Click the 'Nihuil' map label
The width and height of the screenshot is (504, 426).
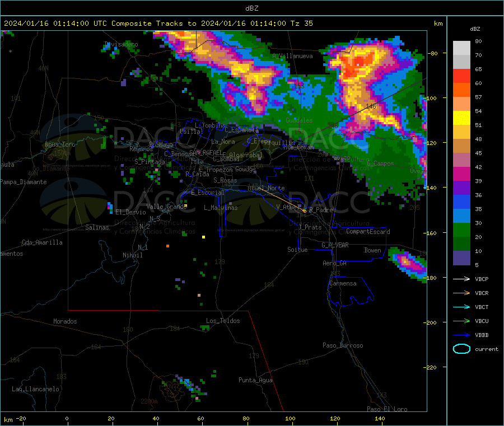point(132,255)
